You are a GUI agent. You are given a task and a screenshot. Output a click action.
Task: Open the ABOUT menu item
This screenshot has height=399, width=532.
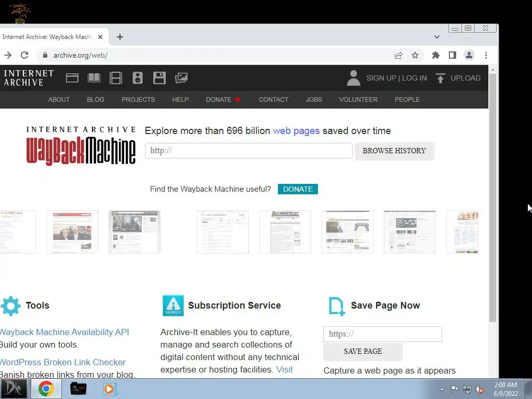pos(59,100)
